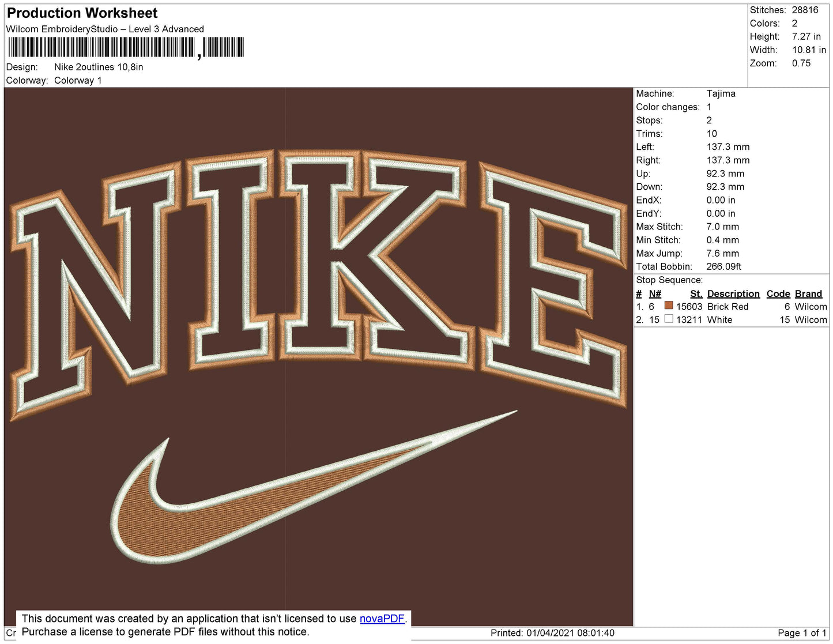Select the Brick Red stop sequence row

click(x=732, y=307)
